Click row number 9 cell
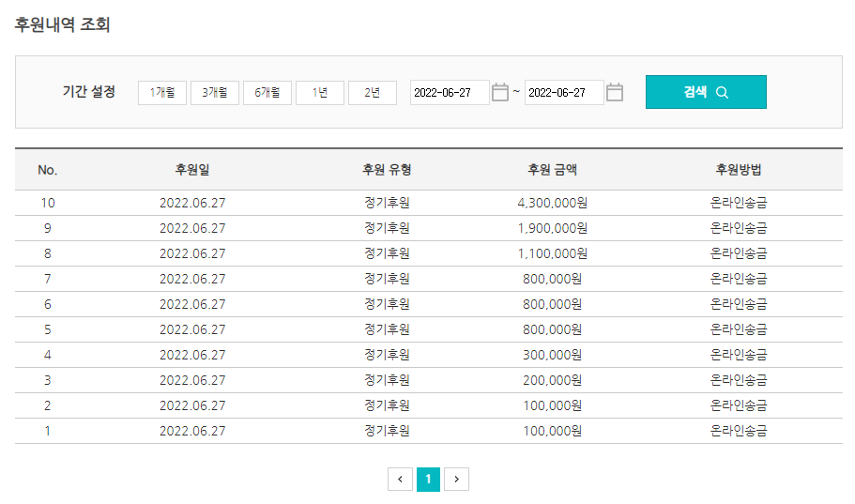 (x=48, y=228)
